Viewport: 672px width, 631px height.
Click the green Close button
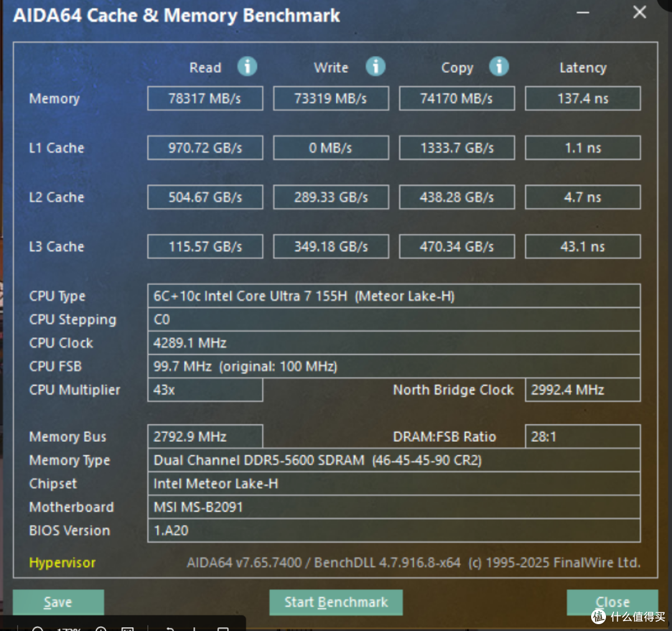click(x=612, y=602)
